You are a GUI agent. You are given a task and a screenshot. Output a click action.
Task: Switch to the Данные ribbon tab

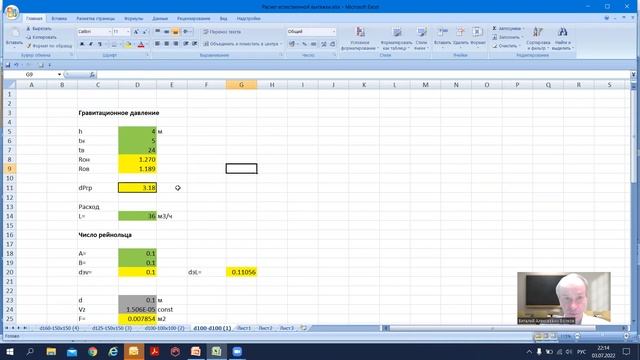click(x=160, y=18)
